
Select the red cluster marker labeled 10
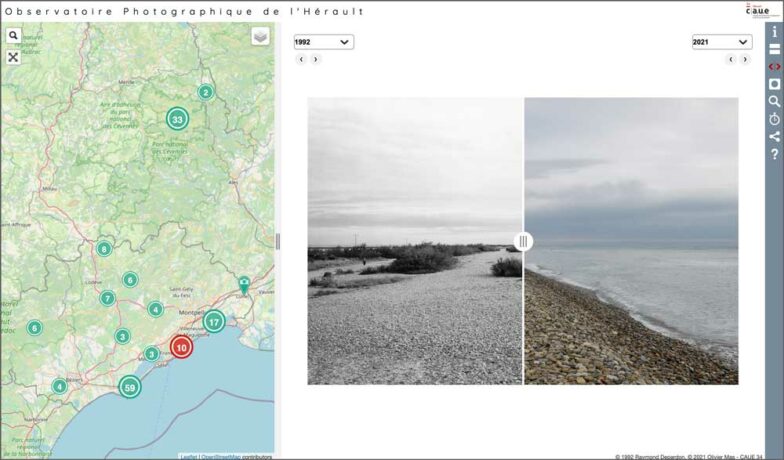pos(181,347)
